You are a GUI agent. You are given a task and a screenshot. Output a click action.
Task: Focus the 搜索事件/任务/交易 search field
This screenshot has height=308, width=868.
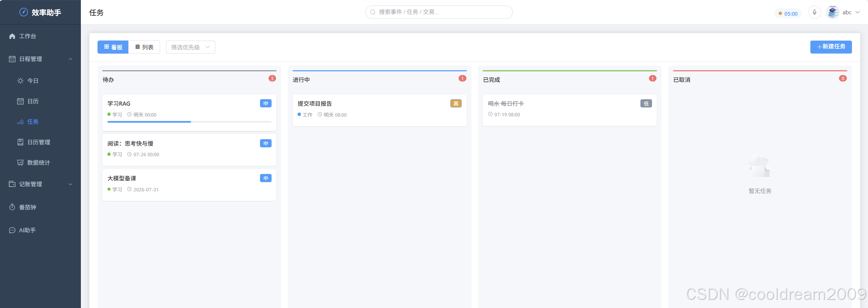439,12
